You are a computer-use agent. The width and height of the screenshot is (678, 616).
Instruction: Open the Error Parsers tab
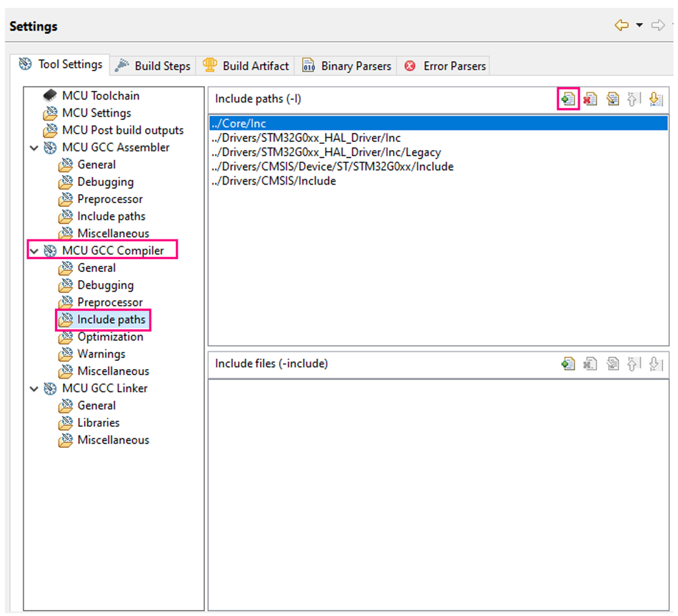click(444, 66)
